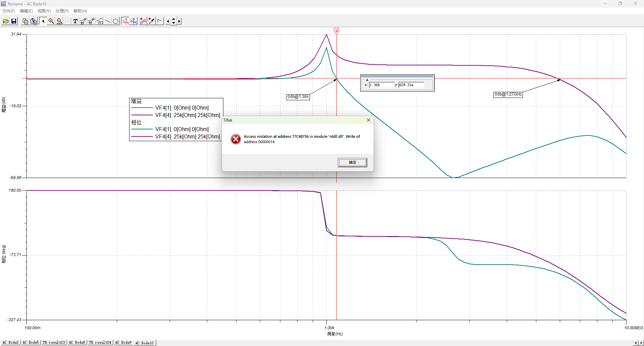Click the 100.00m frequency axis value
The height and width of the screenshot is (346, 644).
[33, 328]
